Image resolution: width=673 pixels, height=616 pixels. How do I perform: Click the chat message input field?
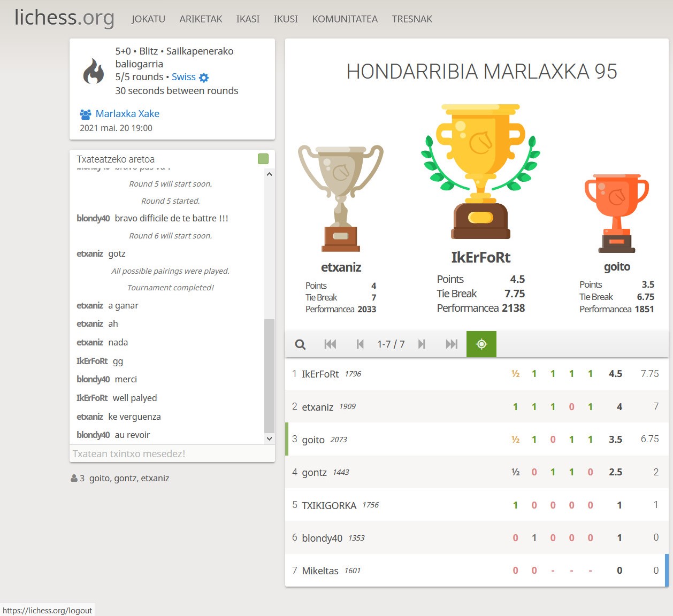(x=172, y=454)
